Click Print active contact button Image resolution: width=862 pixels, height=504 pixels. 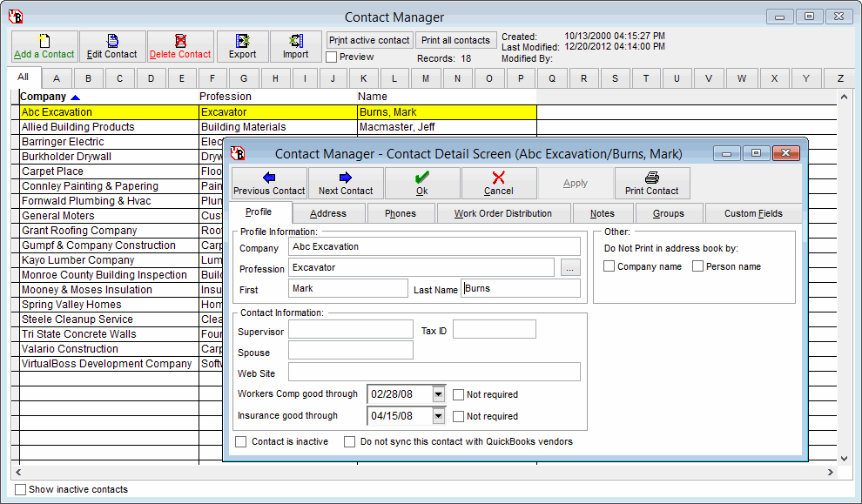tap(369, 40)
